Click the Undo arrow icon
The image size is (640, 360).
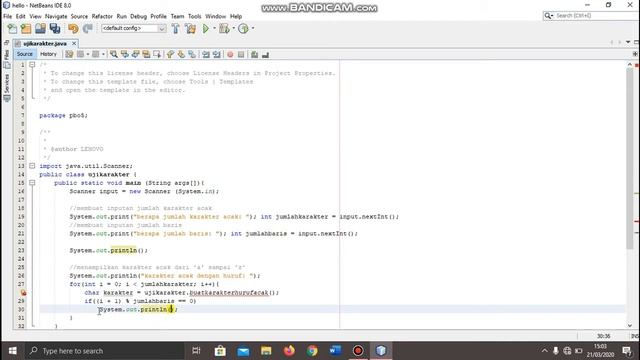point(73,29)
